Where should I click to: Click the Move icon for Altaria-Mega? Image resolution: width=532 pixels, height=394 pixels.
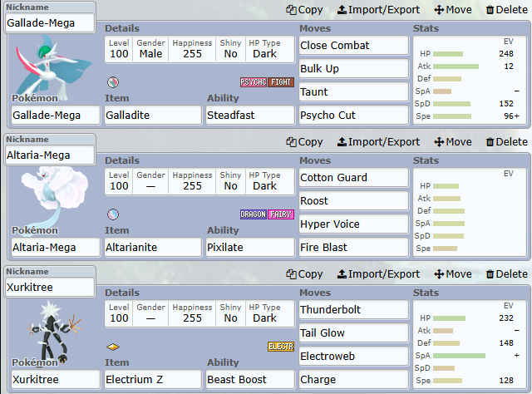(439, 142)
